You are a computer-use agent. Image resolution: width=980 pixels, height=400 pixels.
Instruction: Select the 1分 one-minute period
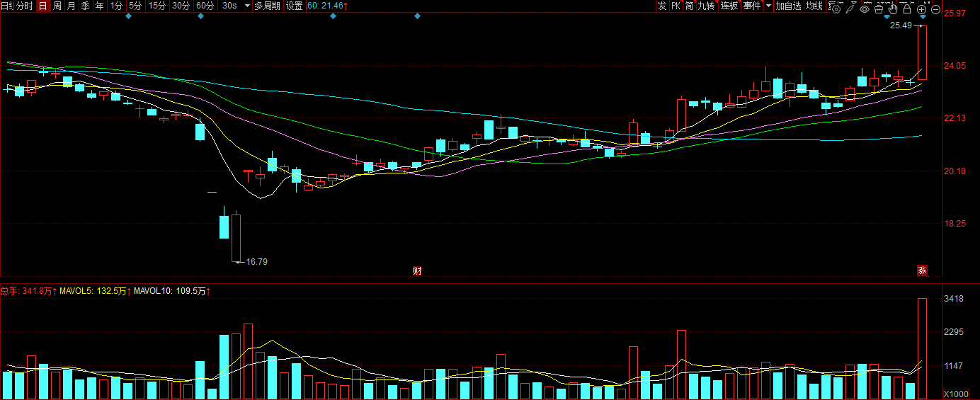117,6
